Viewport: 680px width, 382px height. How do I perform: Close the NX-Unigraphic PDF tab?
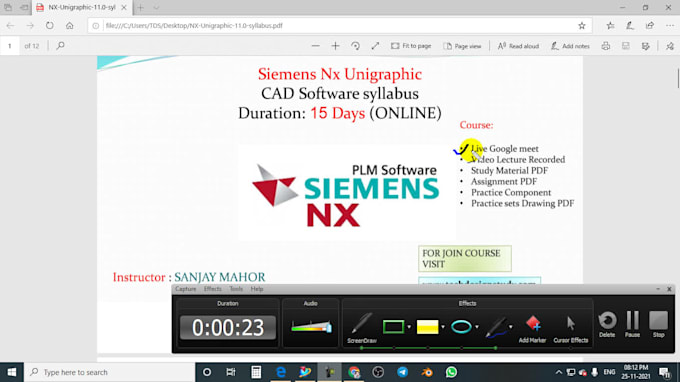[x=124, y=7]
